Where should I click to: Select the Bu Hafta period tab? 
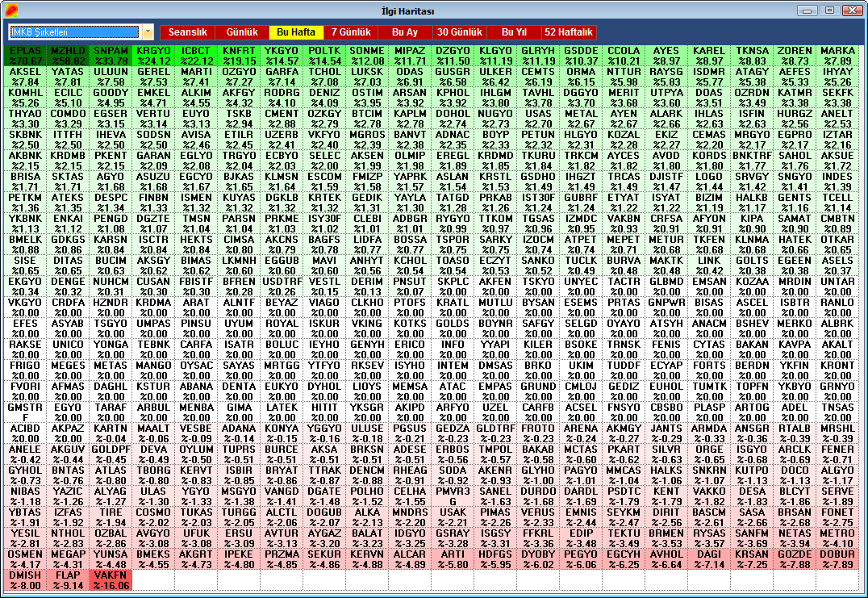(x=296, y=32)
